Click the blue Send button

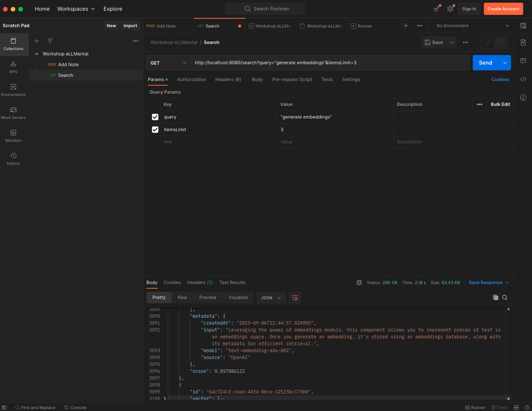(486, 63)
